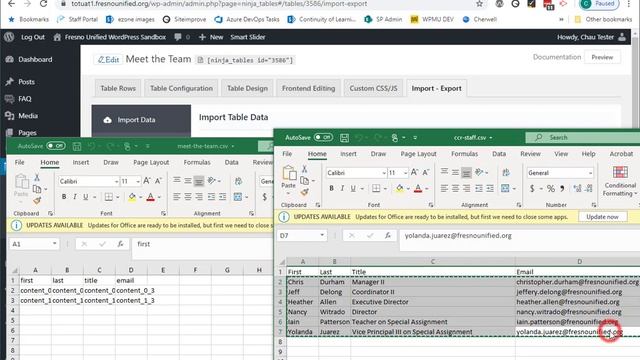Click Save icon in ccr-staff.csv window

pyautogui.click(x=344, y=138)
